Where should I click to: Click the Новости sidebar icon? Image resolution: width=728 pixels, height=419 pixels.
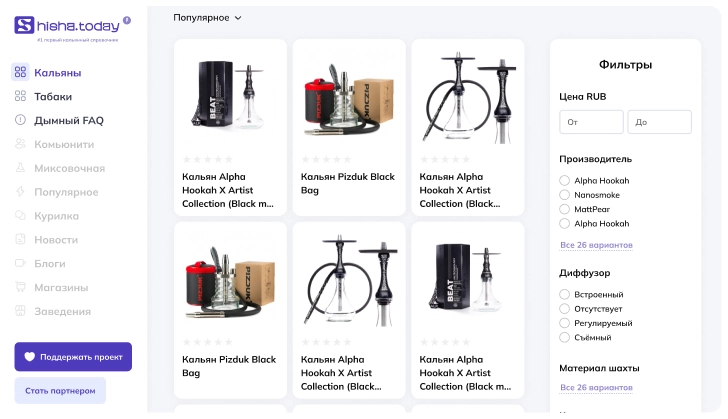pos(20,240)
